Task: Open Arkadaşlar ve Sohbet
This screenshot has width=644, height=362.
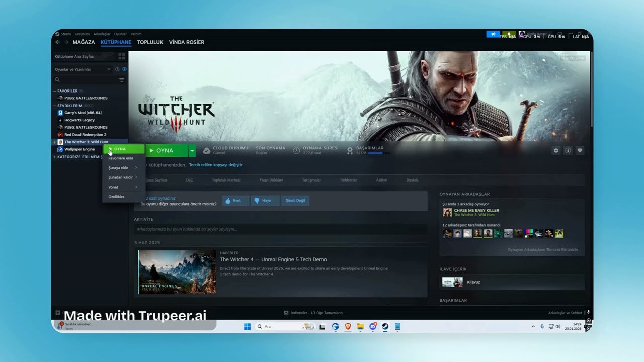Action: pos(565,313)
